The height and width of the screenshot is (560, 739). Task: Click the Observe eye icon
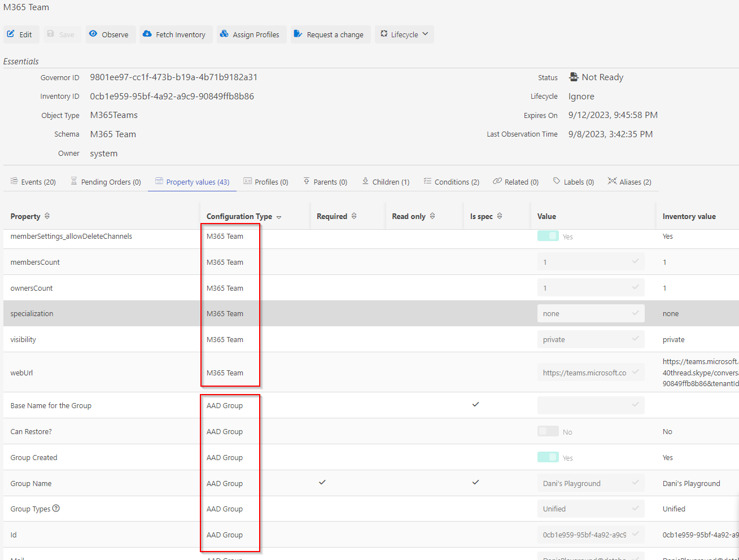93,34
